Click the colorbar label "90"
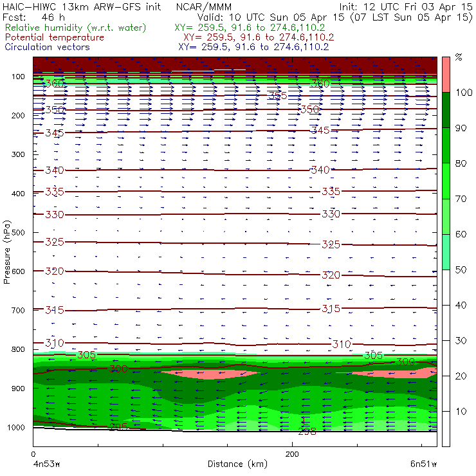 tap(461, 128)
